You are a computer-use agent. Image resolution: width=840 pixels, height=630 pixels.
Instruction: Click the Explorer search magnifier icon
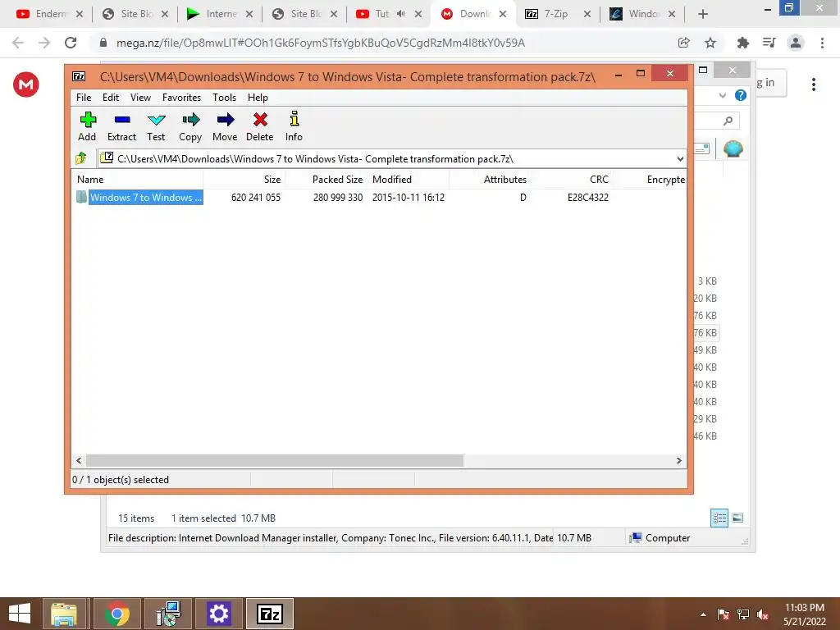coord(728,121)
